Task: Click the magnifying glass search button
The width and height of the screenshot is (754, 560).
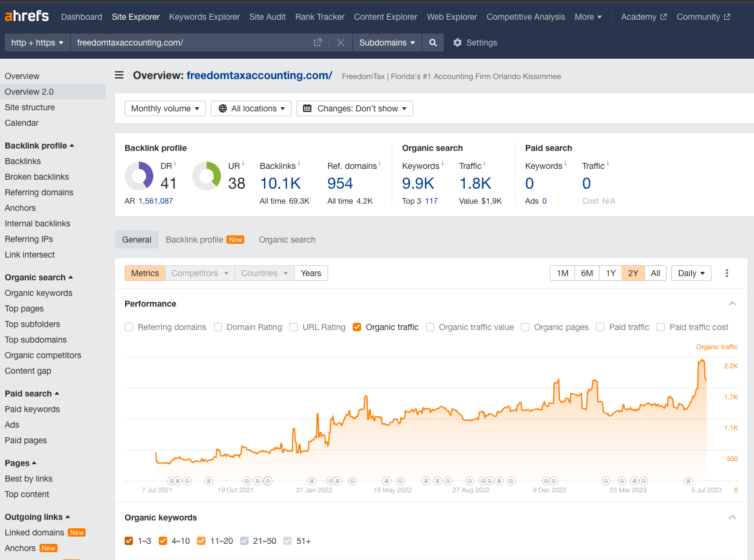Action: tap(432, 43)
